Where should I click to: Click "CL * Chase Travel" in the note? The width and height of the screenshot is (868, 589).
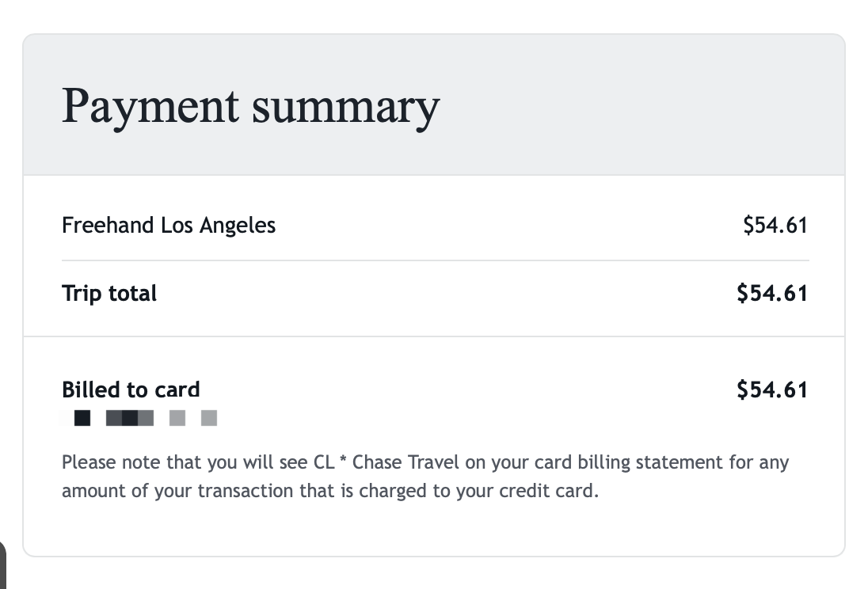[386, 462]
